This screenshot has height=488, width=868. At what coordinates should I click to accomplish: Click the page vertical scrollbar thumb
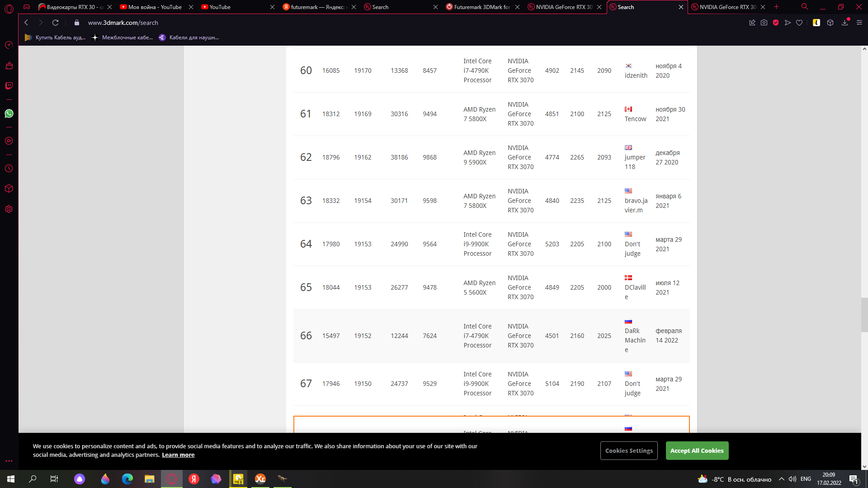click(864, 315)
